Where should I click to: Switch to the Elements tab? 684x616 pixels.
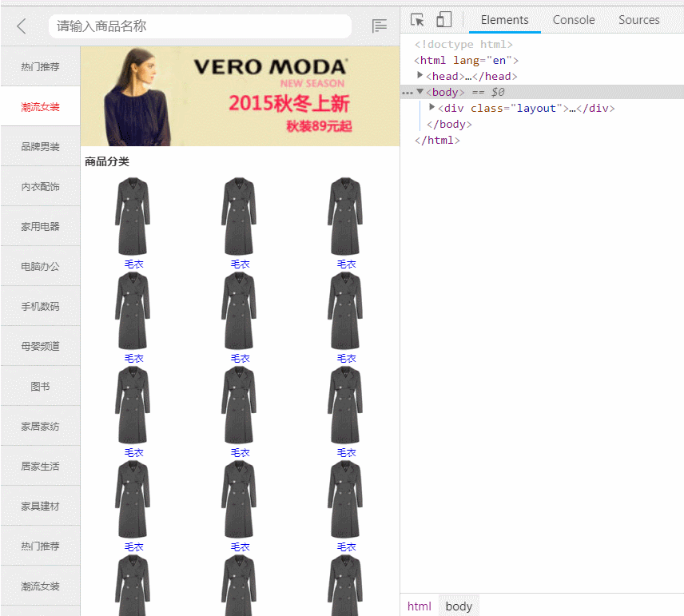[x=505, y=20]
